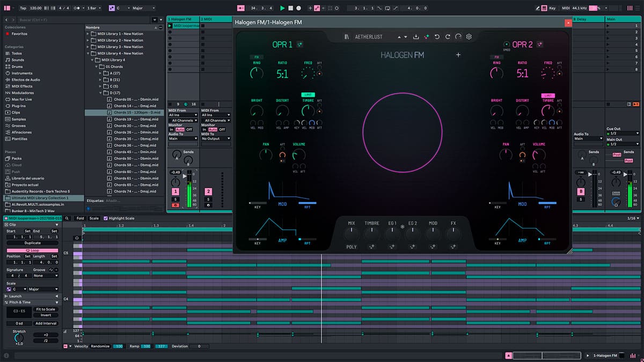Expand the C (5) folder
The image size is (644, 362).
[100, 86]
